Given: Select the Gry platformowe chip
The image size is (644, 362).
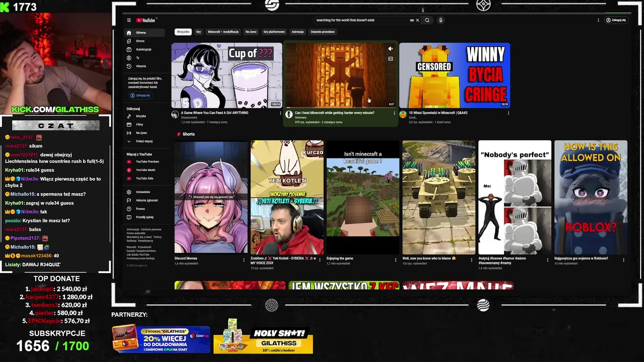Looking at the screenshot, I should (274, 32).
